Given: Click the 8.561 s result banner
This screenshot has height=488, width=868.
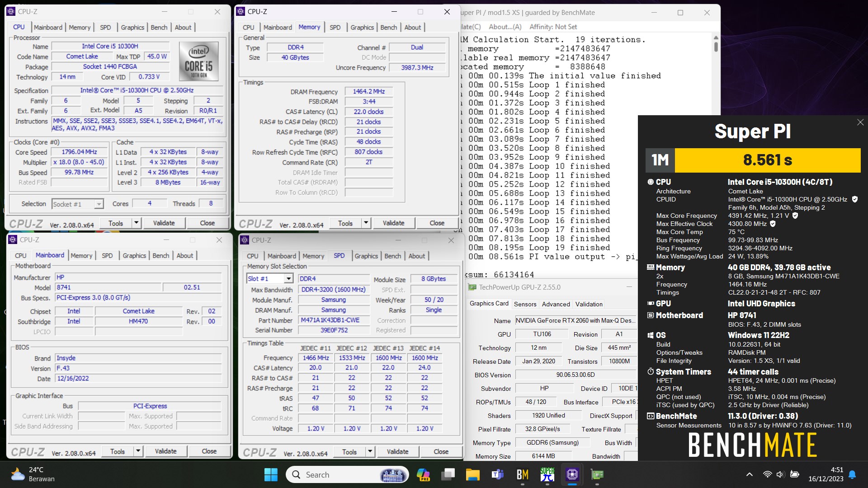Looking at the screenshot, I should coord(768,160).
